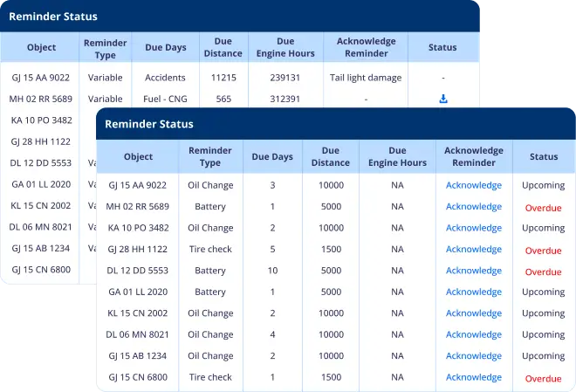Viewport: 576px width, 392px height.
Task: Acknowledge the GJ 15 AB 1234 oil change reminder
Action: click(x=474, y=356)
